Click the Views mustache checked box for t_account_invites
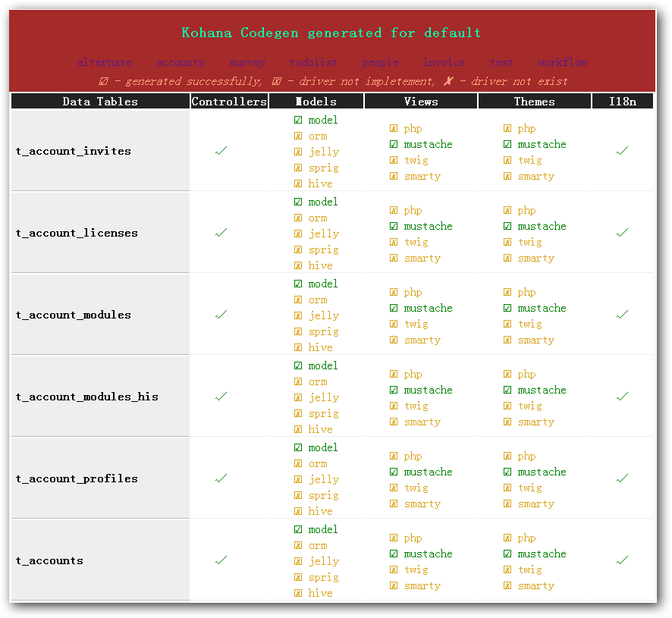This screenshot has height=618, width=672. (x=394, y=144)
